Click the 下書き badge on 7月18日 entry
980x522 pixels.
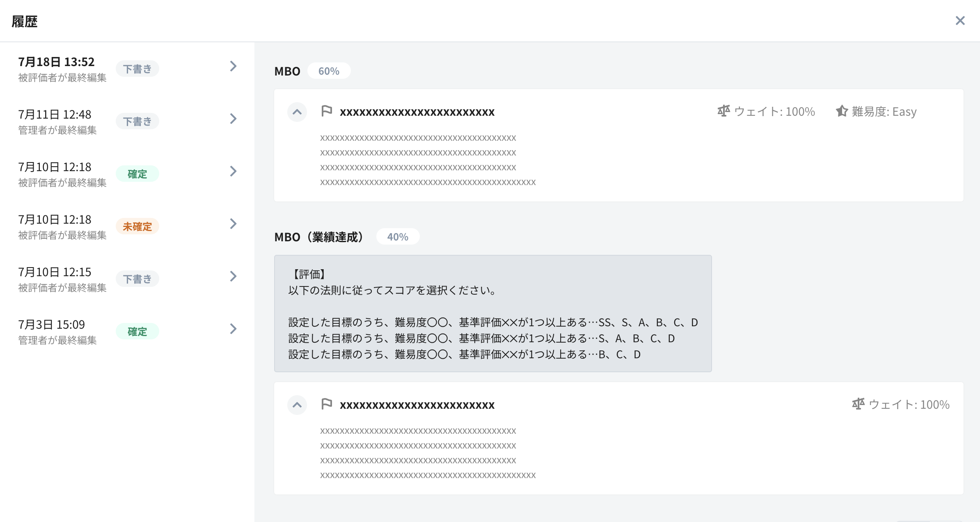137,69
